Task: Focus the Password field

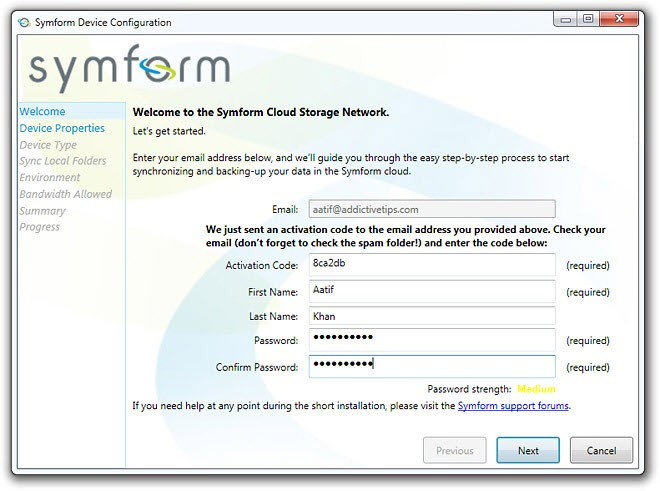Action: (x=432, y=339)
